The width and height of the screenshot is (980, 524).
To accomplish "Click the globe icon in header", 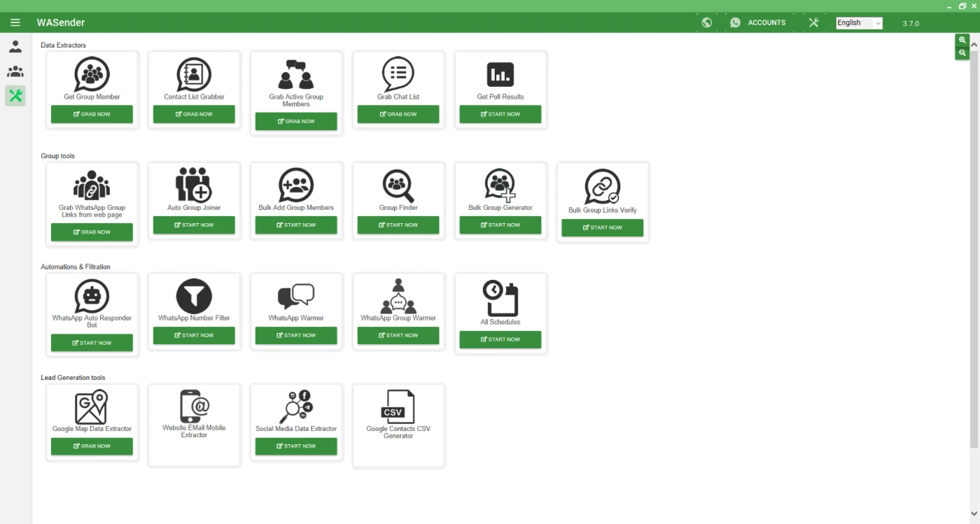I will [x=707, y=22].
